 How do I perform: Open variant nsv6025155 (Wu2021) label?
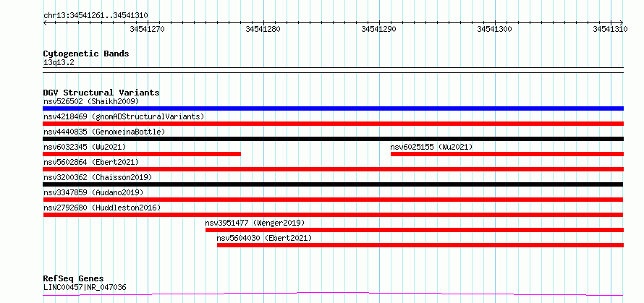pos(431,147)
